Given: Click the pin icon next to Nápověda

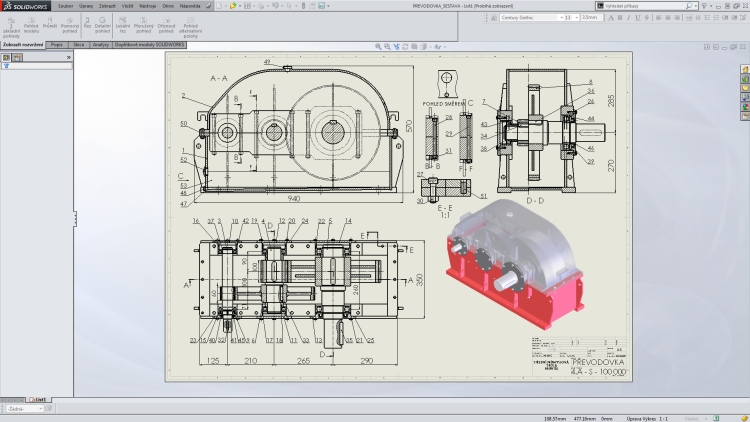Looking at the screenshot, I should (x=209, y=6).
